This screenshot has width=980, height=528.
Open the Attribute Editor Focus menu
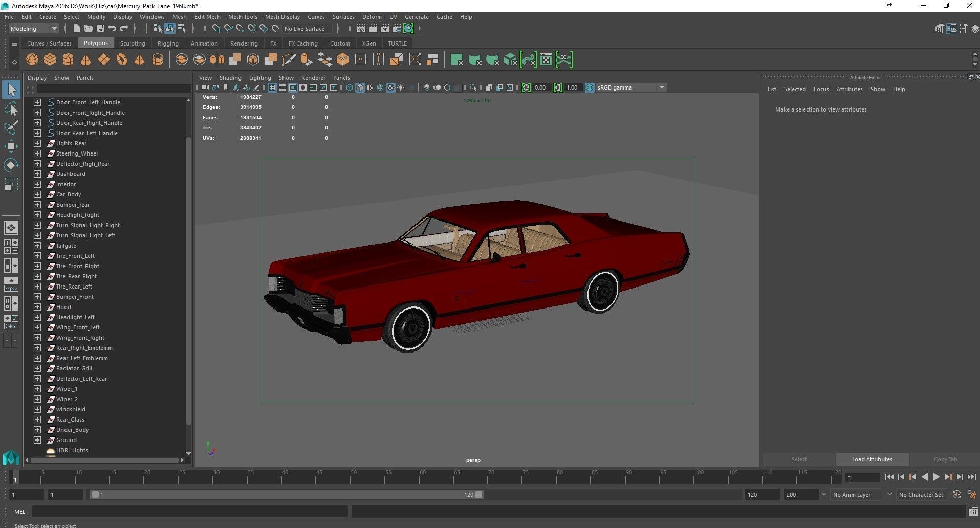point(821,89)
